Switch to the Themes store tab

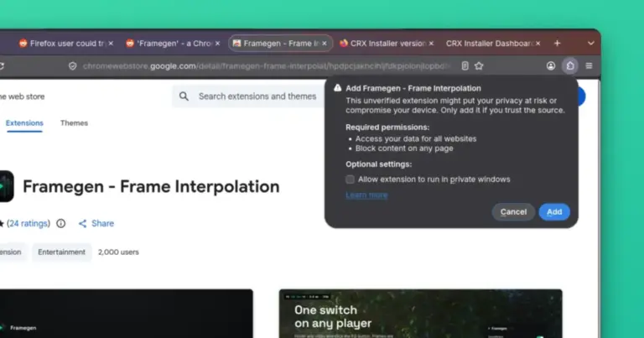[74, 122]
